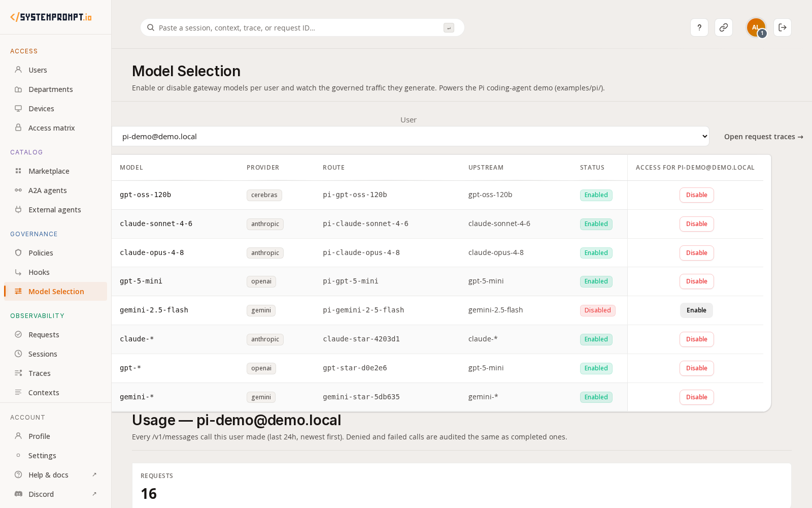Viewport: 812px width, 508px height.
Task: Click route pi-gemini-2-5-flash
Action: point(363,310)
